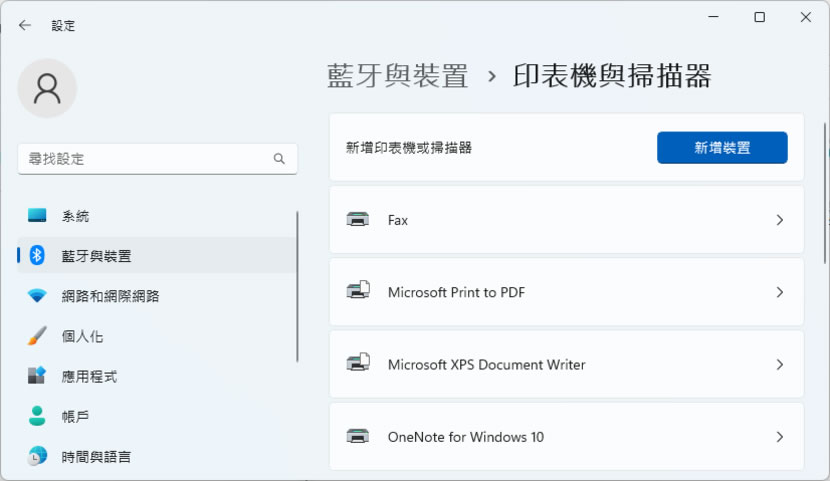Viewport: 830px width, 481px height.
Task: Open 系統 settings category
Action: pyautogui.click(x=75, y=216)
